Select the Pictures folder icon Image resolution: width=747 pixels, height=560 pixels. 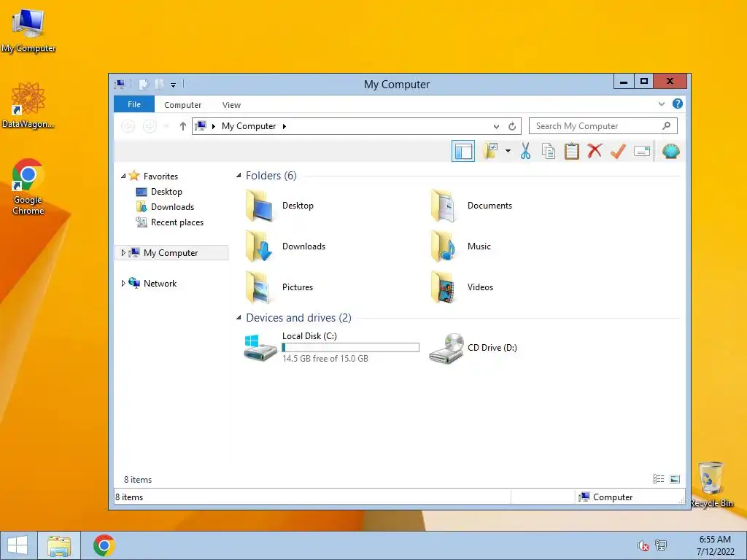259,287
